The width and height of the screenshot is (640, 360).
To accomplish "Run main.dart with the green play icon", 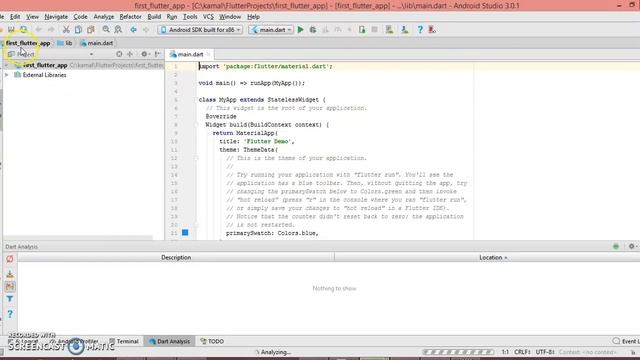I will coord(300,29).
